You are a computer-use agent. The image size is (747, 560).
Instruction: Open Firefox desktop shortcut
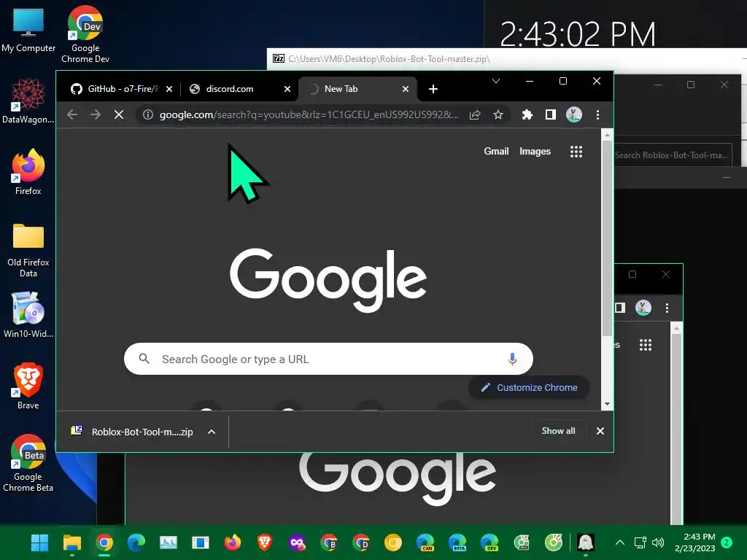pos(28,172)
